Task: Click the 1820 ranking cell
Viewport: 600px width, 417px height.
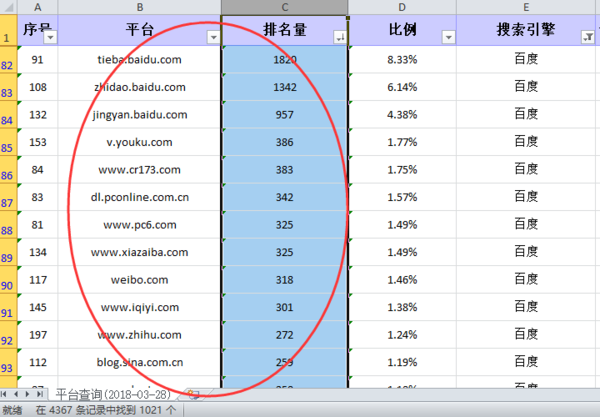Action: pyautogui.click(x=284, y=60)
